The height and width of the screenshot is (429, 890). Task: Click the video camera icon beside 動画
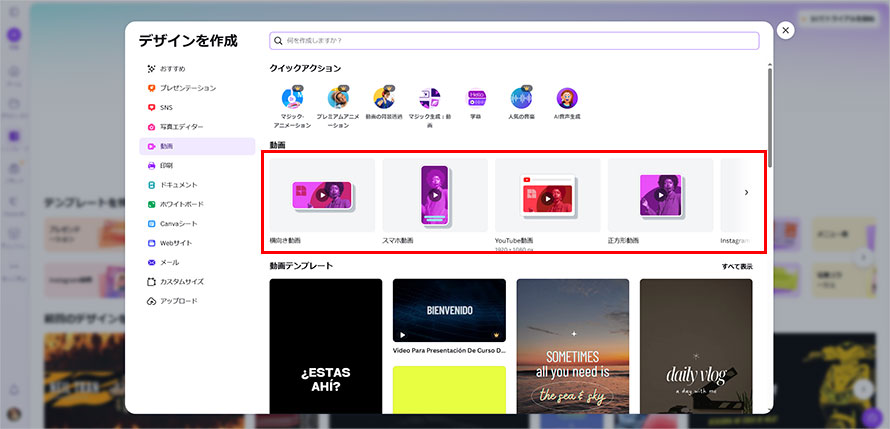[151, 146]
